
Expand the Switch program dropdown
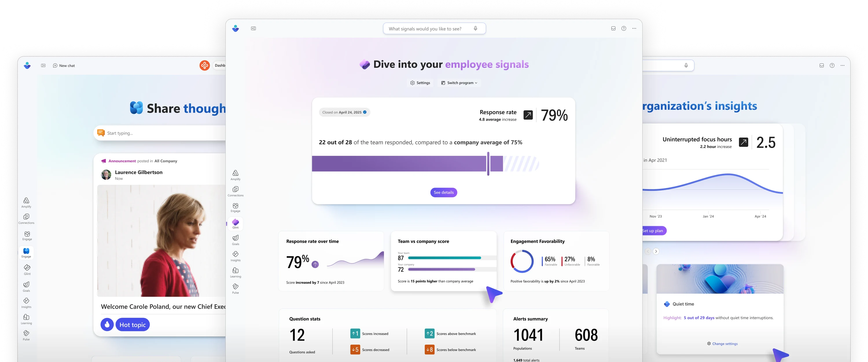point(459,83)
